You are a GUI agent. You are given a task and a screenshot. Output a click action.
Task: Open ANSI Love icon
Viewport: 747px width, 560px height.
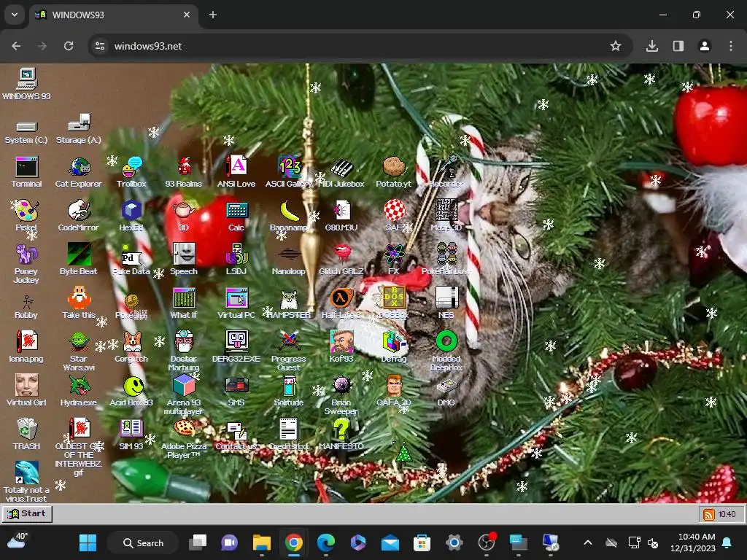coord(236,167)
